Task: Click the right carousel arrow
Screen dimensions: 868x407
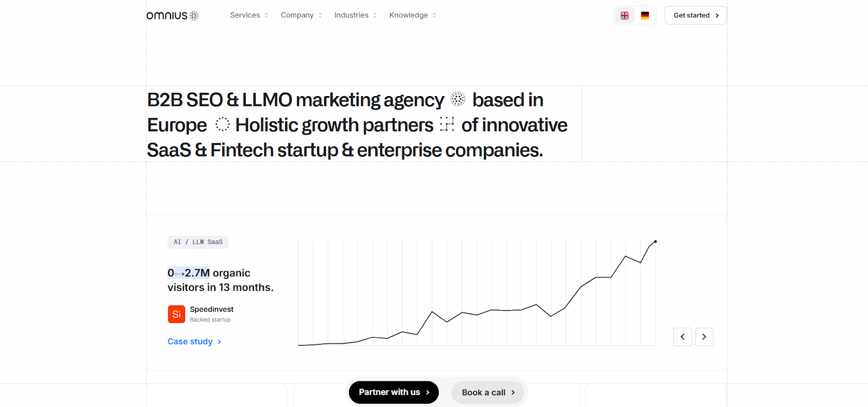Action: coord(704,336)
